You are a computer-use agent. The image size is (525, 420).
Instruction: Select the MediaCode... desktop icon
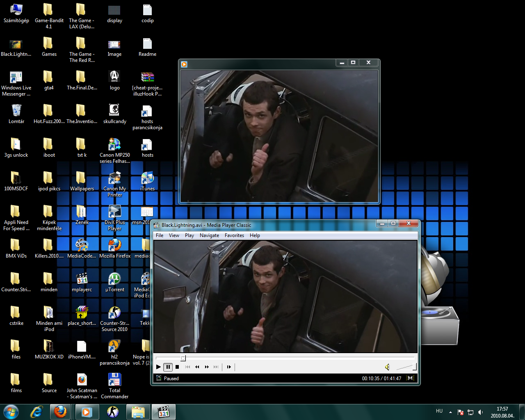[82, 249]
